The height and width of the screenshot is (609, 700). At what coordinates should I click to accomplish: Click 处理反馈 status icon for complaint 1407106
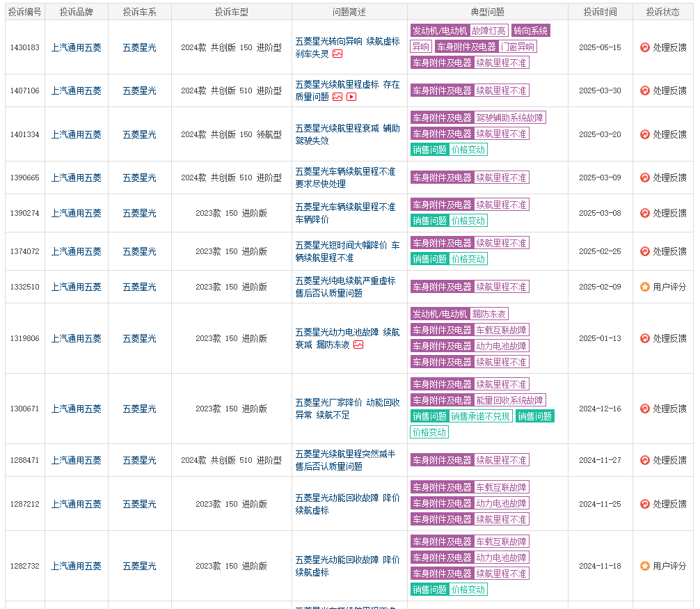click(x=644, y=90)
